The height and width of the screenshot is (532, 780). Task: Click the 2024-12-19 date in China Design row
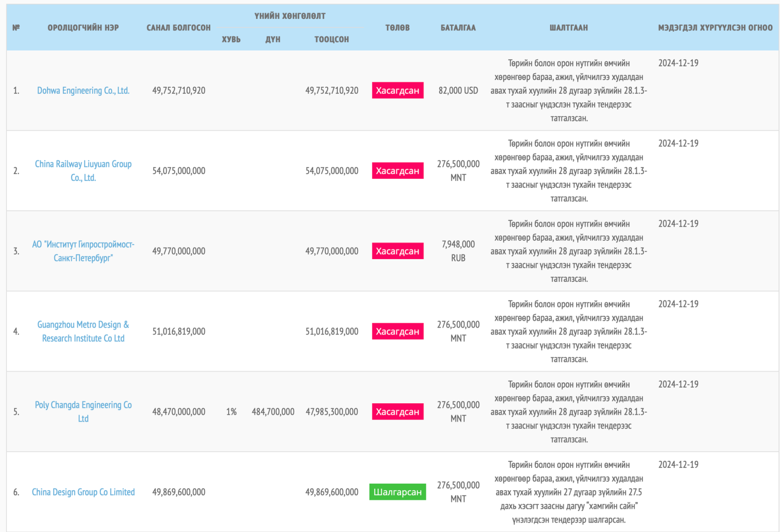[679, 465]
